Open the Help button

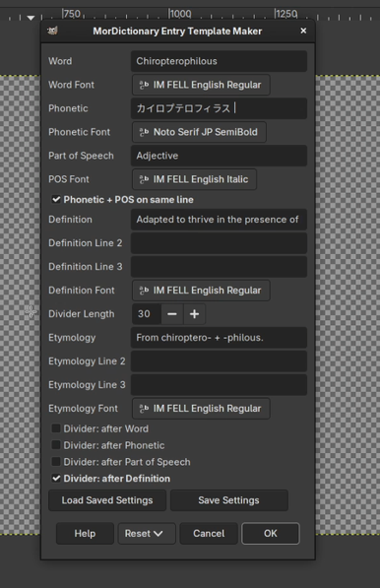tap(85, 533)
